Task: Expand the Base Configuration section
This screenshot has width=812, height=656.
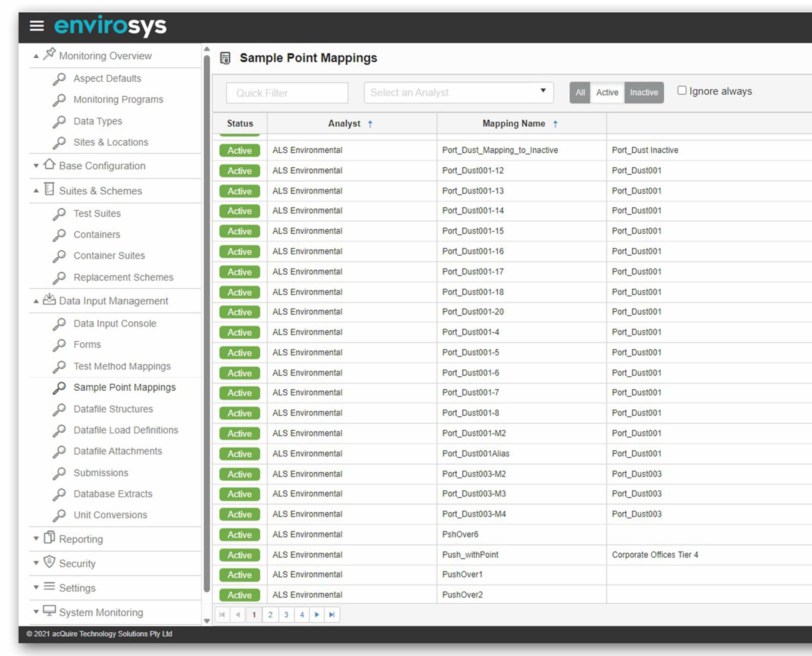Action: pyautogui.click(x=36, y=166)
